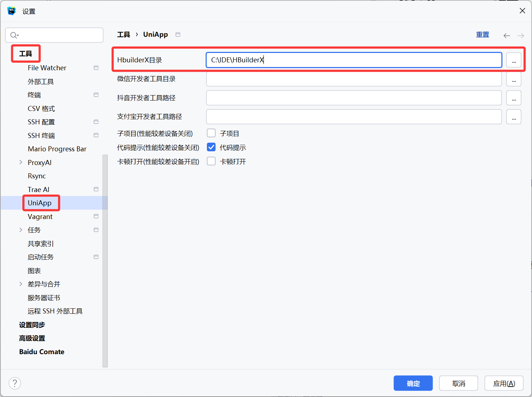Click project-level icon beside Vagrant
This screenshot has height=397, width=532.
tap(96, 216)
